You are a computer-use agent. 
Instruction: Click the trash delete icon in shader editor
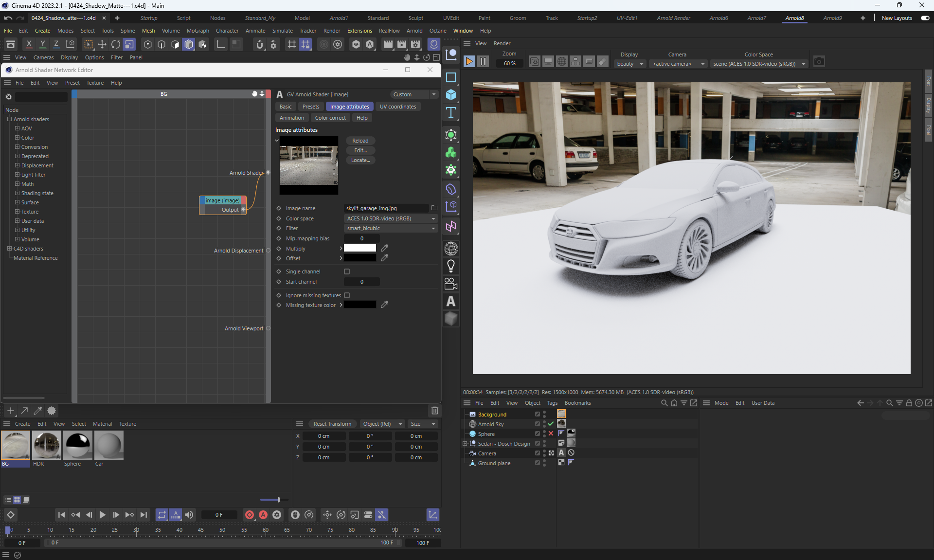tap(434, 411)
